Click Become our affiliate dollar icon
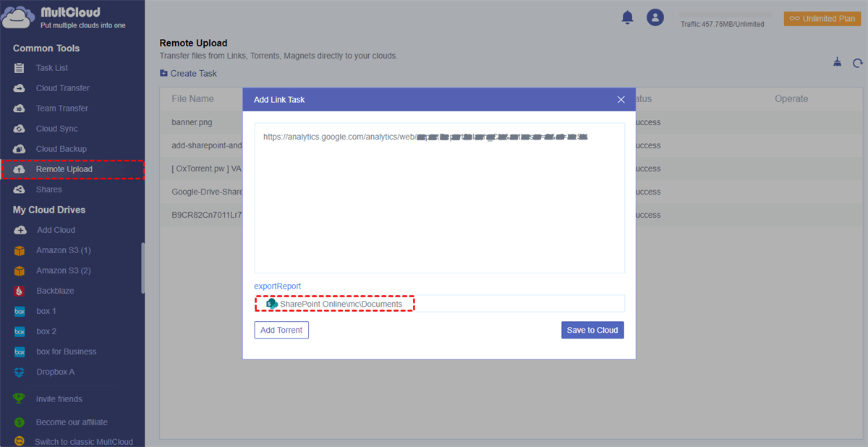The width and height of the screenshot is (868, 447). (x=20, y=422)
